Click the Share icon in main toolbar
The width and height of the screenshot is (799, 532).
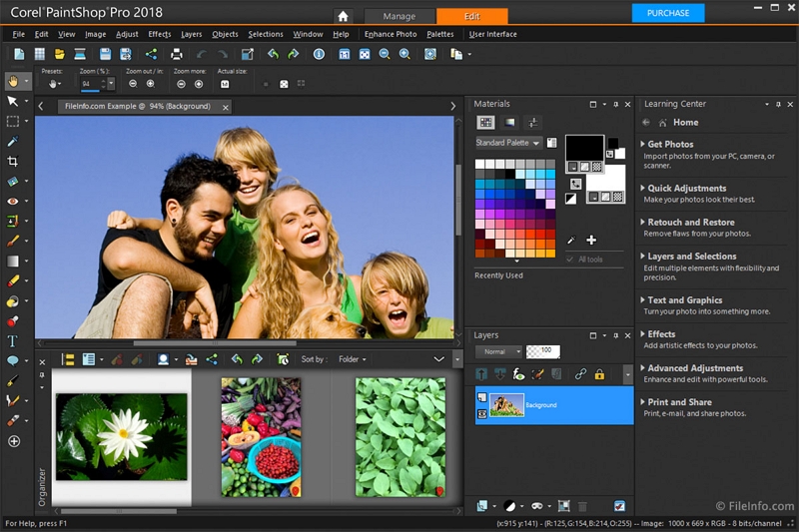(x=152, y=54)
